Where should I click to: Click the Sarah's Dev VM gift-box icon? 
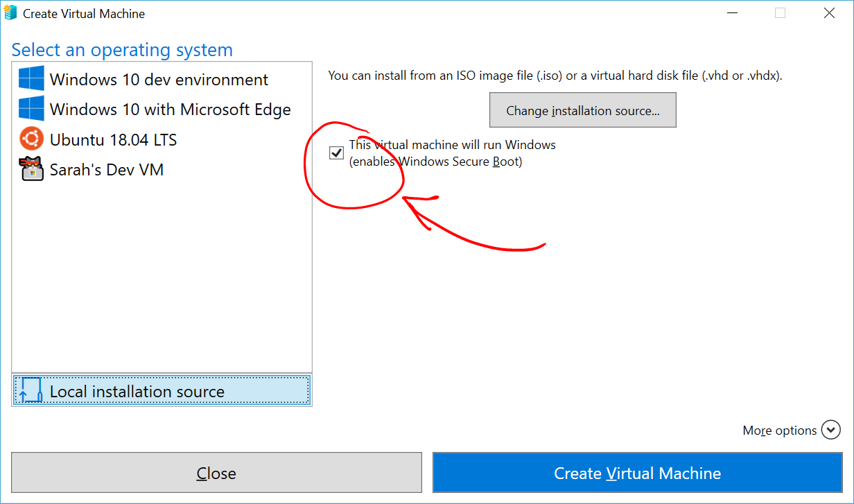[x=31, y=168]
